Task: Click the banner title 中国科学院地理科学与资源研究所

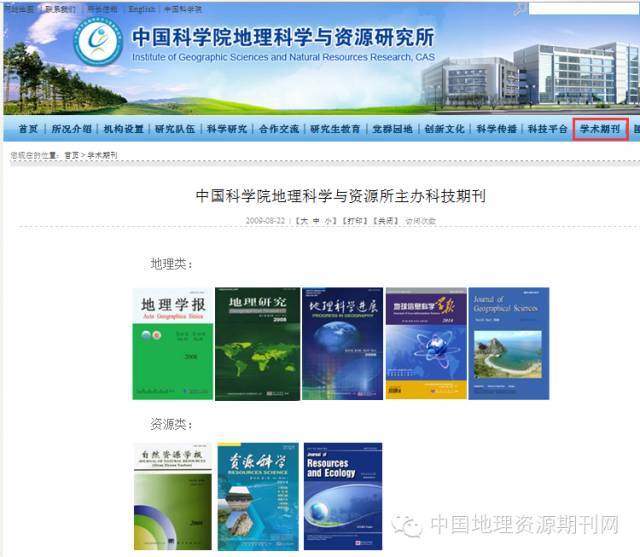Action: pos(283,38)
